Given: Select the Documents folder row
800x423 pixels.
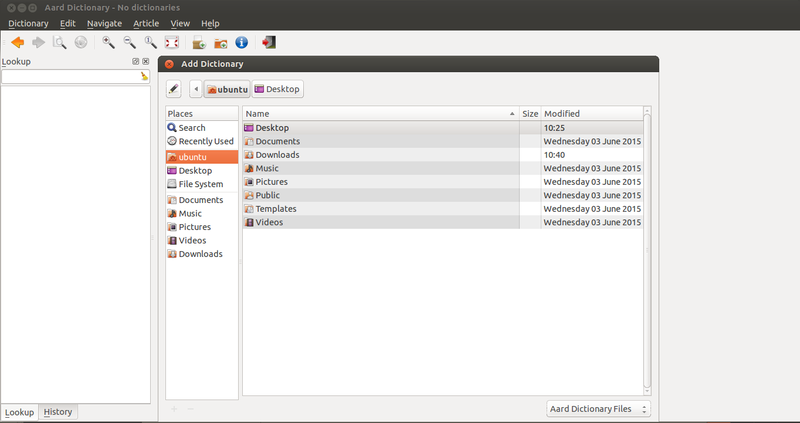Looking at the screenshot, I should (443, 141).
